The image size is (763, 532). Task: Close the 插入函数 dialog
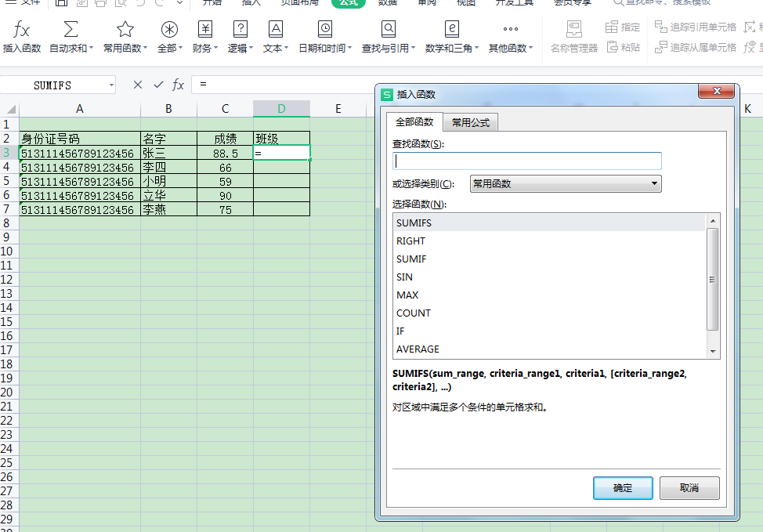tap(716, 91)
